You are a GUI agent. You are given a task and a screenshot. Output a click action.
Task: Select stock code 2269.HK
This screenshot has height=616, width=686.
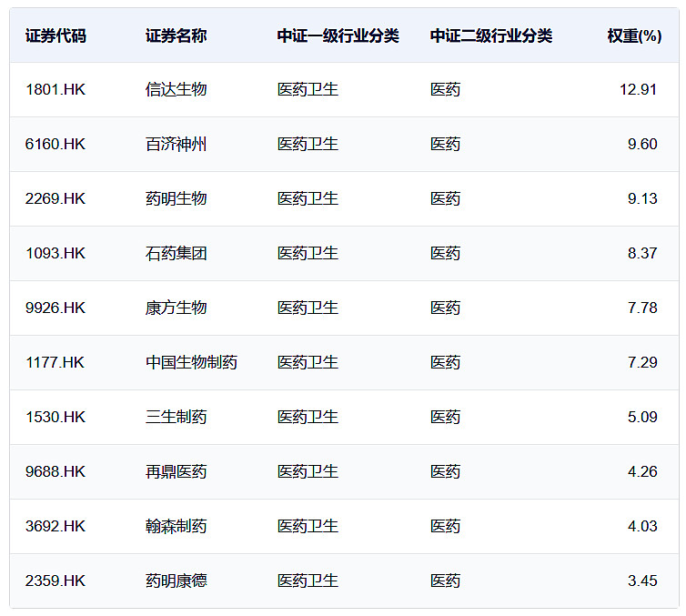pyautogui.click(x=55, y=199)
